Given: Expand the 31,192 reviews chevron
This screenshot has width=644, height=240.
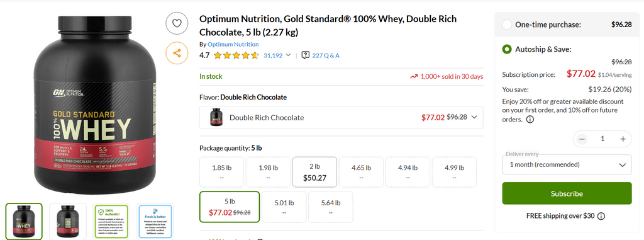Looking at the screenshot, I should point(288,55).
